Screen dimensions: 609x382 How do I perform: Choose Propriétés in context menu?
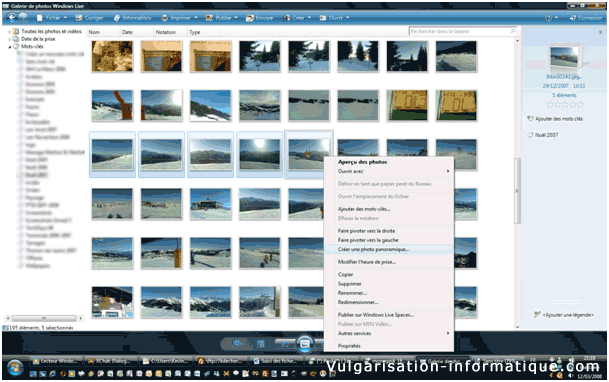tap(389, 346)
